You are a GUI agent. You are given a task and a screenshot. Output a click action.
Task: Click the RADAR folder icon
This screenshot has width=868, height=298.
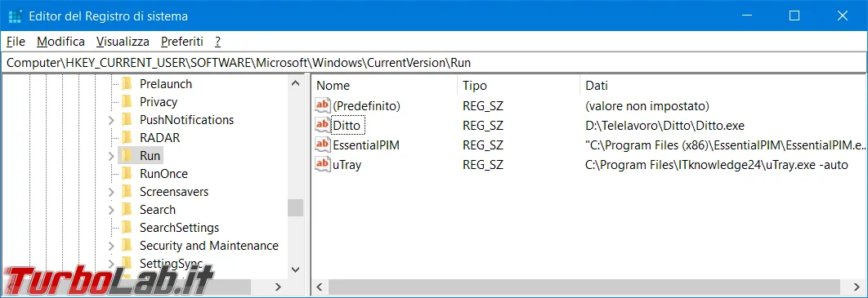[x=128, y=138]
